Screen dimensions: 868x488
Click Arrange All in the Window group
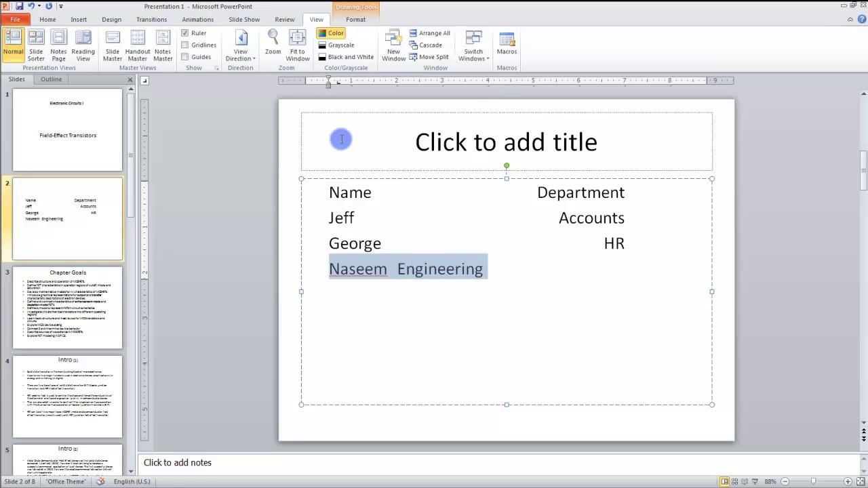(429, 33)
